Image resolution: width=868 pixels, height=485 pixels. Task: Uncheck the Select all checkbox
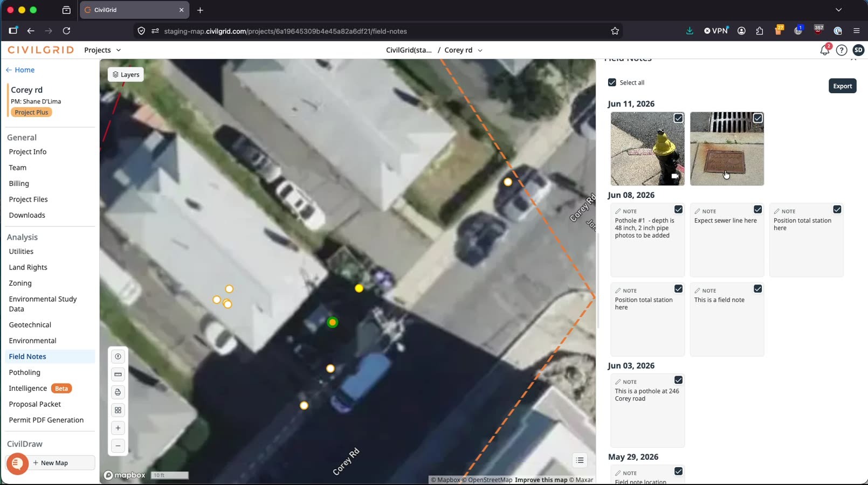[612, 82]
